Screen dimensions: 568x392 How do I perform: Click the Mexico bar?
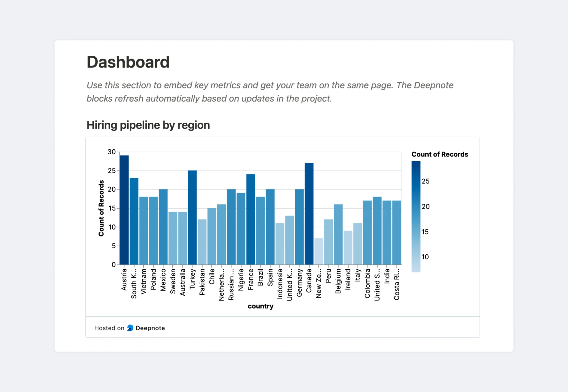163,227
